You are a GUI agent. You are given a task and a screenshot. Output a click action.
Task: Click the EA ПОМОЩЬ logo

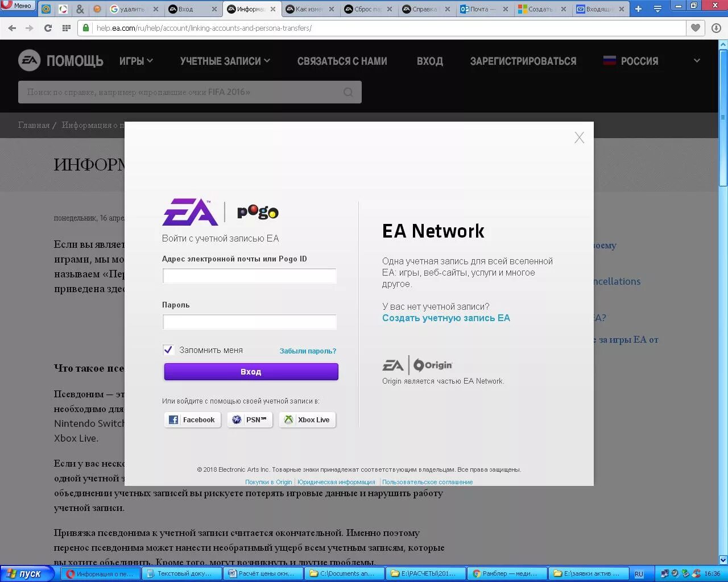[60, 61]
